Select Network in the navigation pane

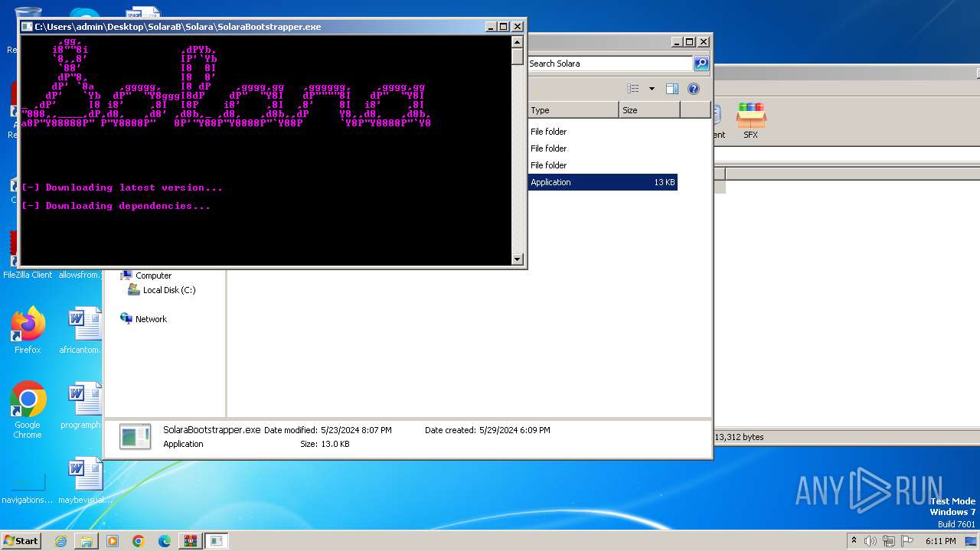(x=151, y=319)
